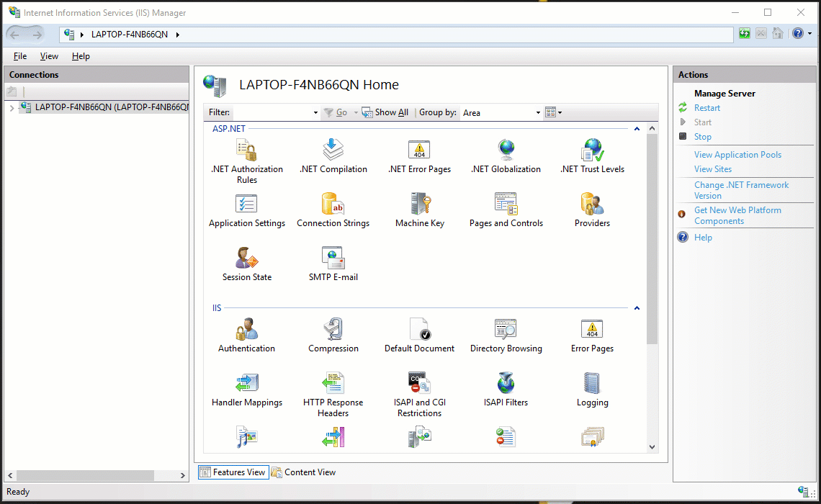The image size is (821, 504).
Task: Open the Help menu
Action: tap(81, 56)
